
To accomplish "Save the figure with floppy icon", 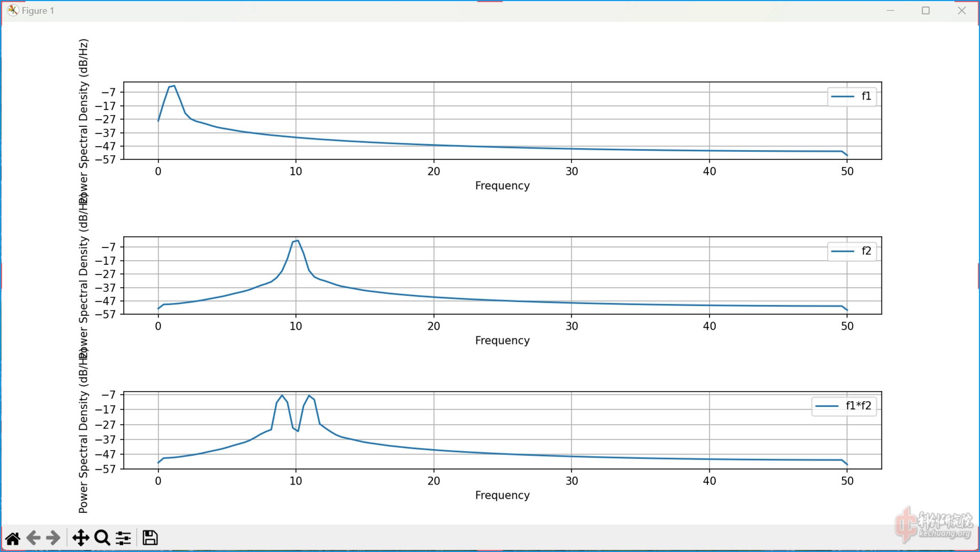I will [150, 538].
